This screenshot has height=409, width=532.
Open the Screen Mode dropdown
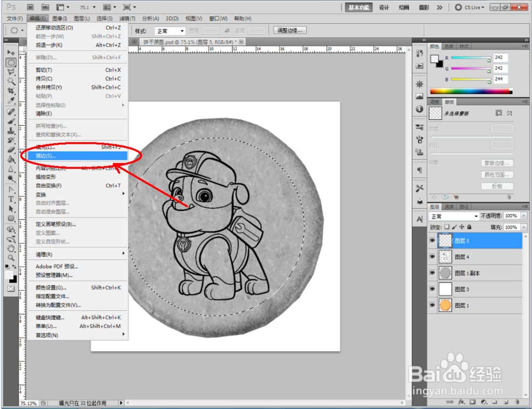click(x=129, y=7)
